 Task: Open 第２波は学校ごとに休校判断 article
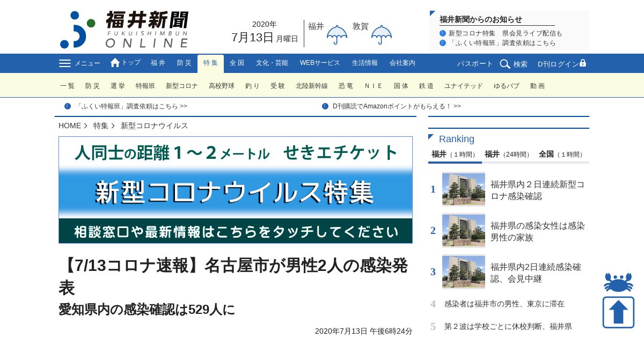click(508, 326)
